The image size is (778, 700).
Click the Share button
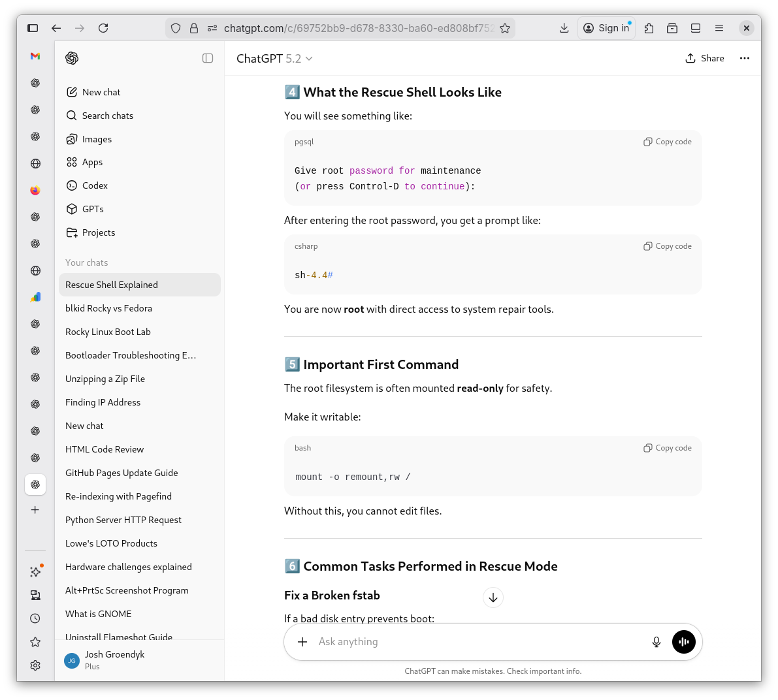(705, 58)
